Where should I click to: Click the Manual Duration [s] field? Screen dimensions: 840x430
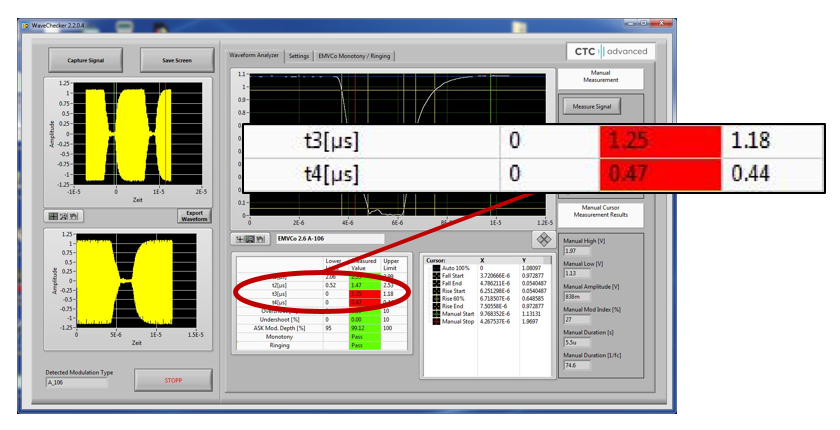(x=578, y=342)
